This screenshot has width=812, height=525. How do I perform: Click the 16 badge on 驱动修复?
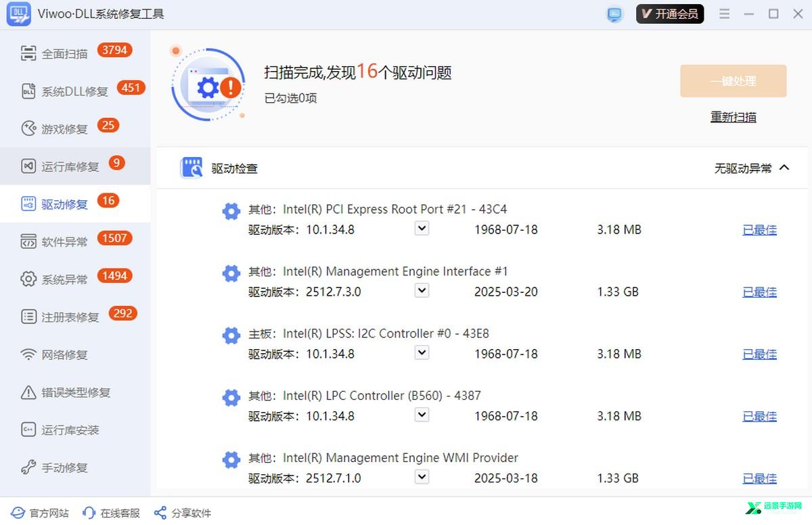(108, 200)
